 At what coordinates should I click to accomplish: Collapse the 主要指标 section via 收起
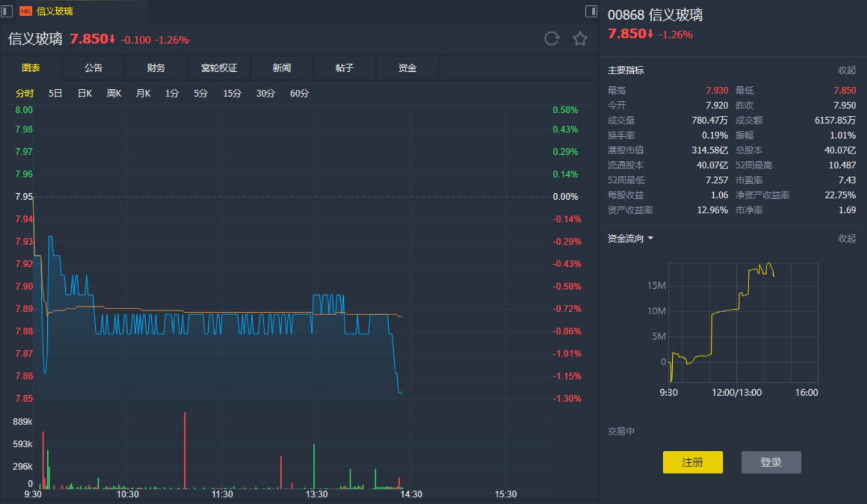tap(847, 70)
